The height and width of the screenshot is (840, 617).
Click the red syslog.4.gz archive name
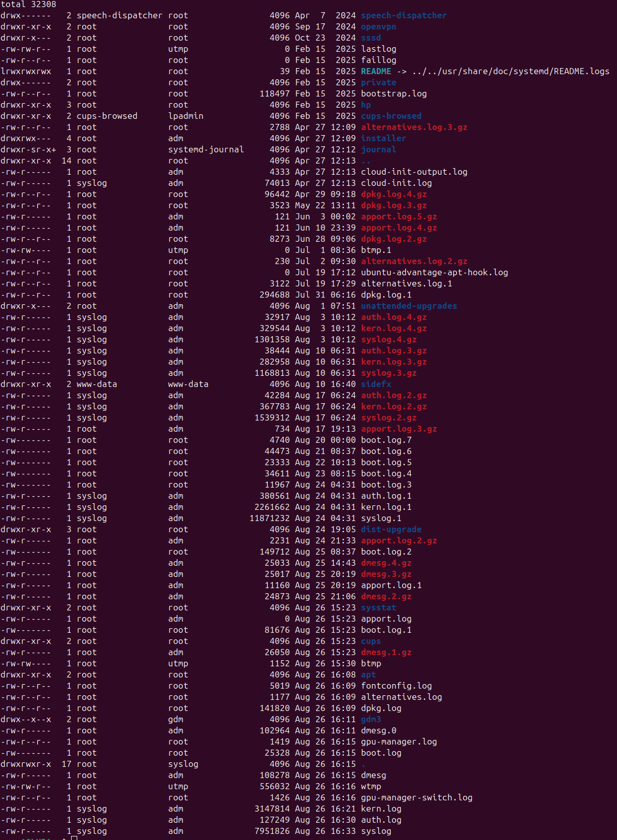click(x=388, y=340)
